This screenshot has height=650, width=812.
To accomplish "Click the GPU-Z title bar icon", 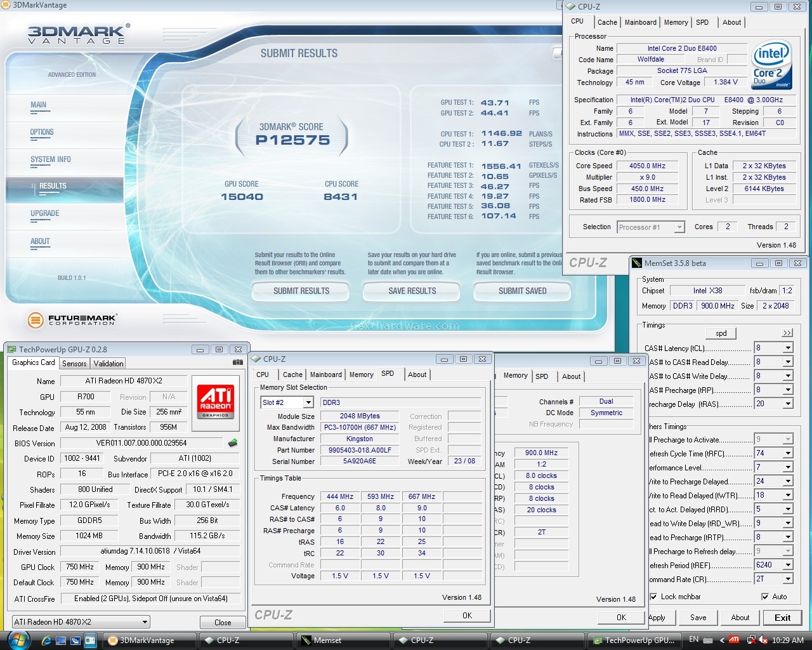I will coord(12,349).
